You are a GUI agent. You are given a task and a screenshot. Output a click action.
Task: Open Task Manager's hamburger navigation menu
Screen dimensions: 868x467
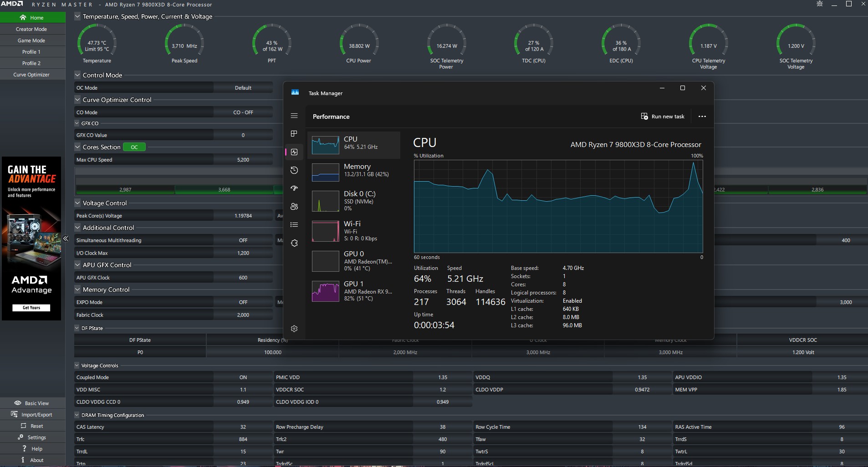[x=294, y=116]
